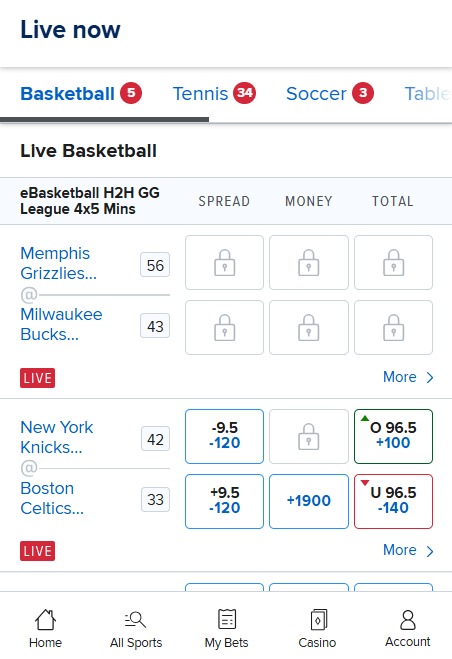
Task: Expand More for Knicks at Celtics game
Action: coord(408,550)
